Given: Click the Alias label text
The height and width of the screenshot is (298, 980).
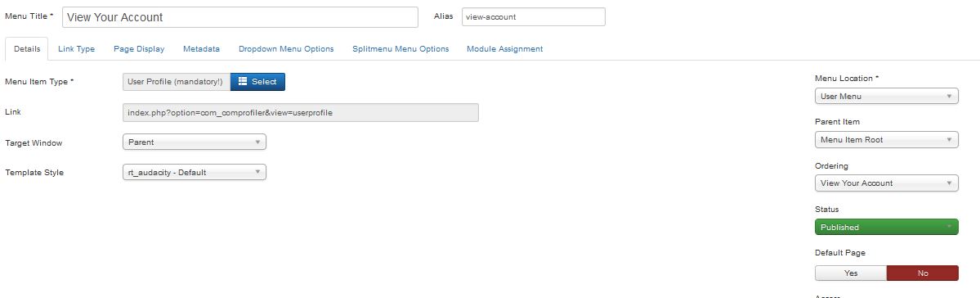Looking at the screenshot, I should click(x=443, y=16).
